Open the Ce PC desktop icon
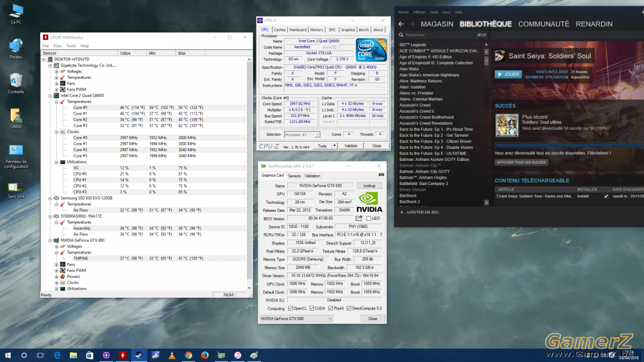Screen dimensions: 644x362 [16, 14]
